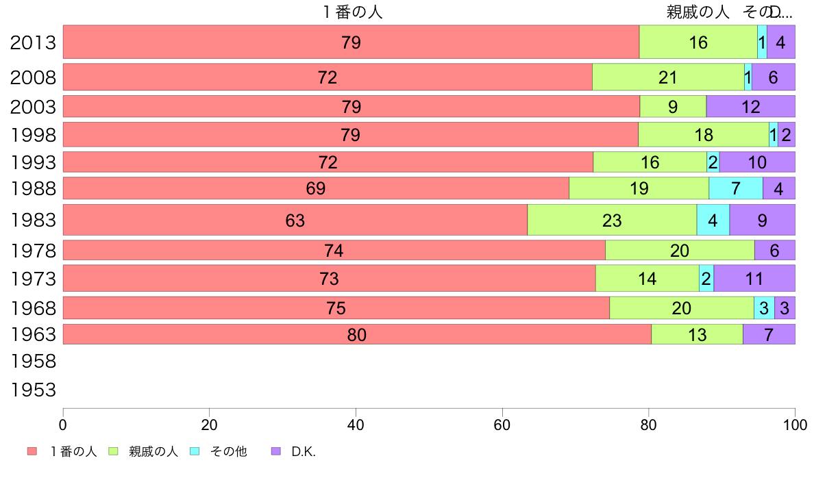Image resolution: width=814 pixels, height=504 pixels.
Task: Select the 1968 red segment showing 75
Action: pyautogui.click(x=336, y=308)
